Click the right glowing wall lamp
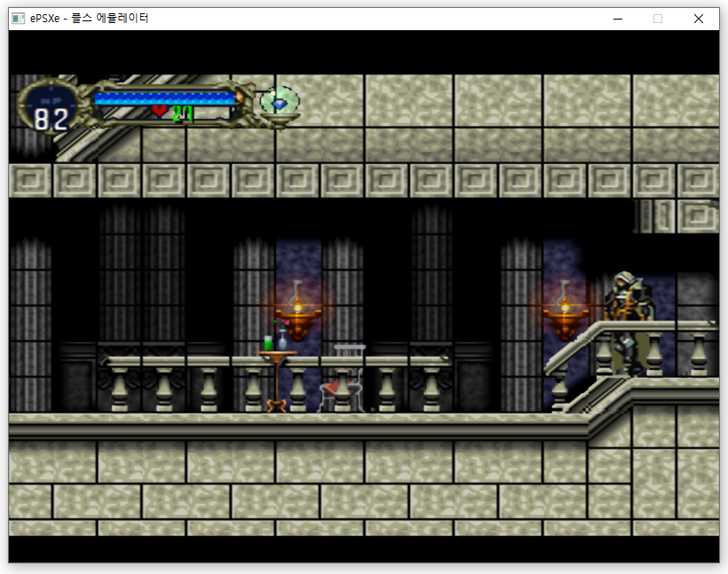This screenshot has width=728, height=574. (x=565, y=309)
